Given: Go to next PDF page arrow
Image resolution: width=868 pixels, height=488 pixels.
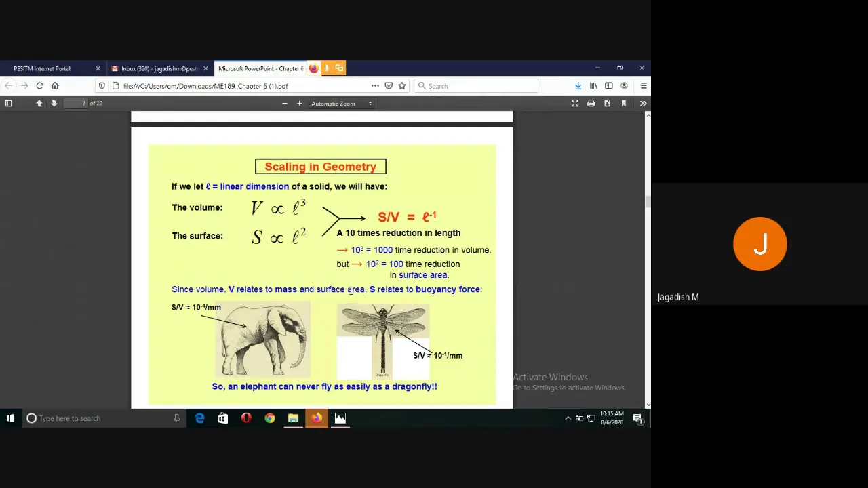Looking at the screenshot, I should point(54,103).
